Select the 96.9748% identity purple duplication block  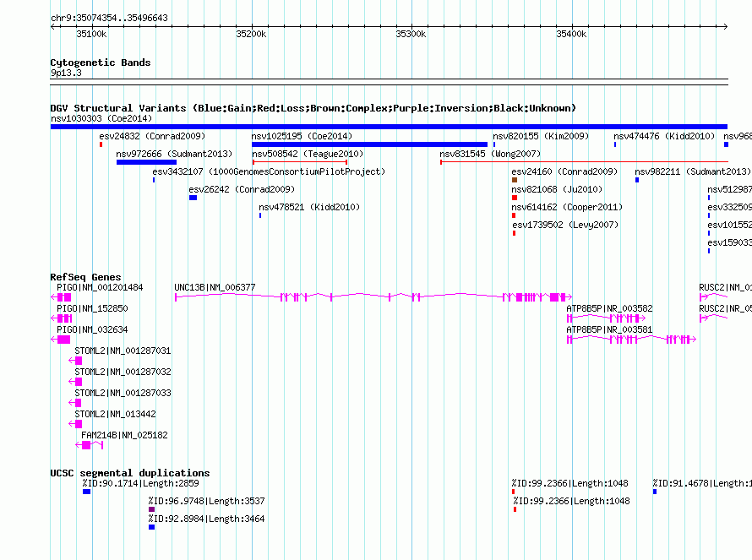point(151,509)
